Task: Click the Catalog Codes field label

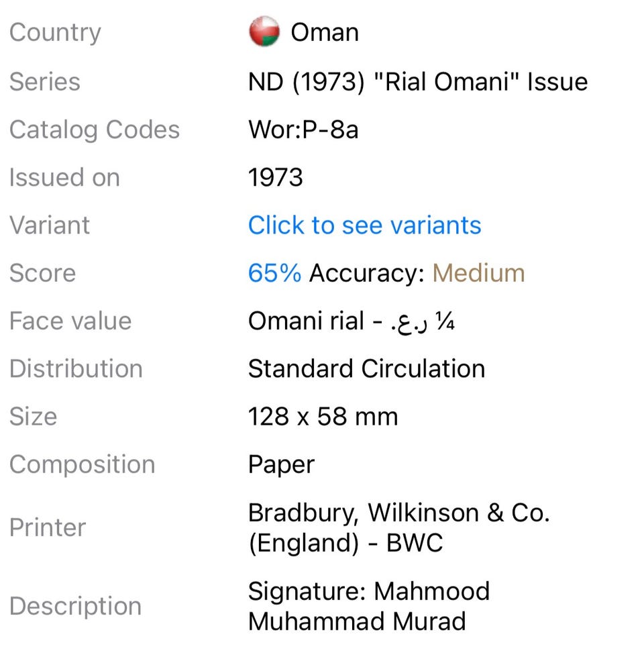Action: 95,130
